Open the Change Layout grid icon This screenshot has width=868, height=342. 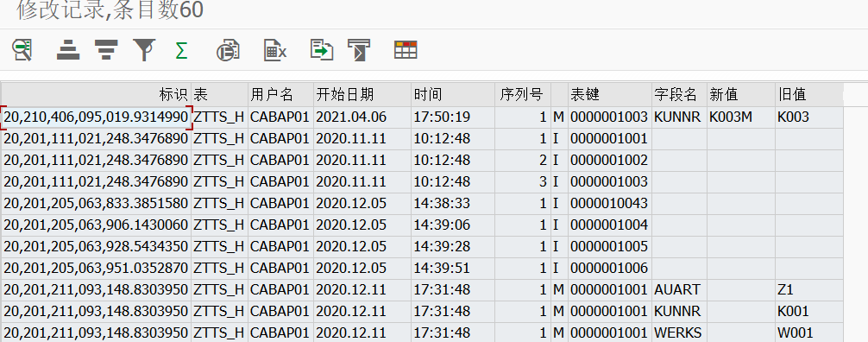click(x=406, y=49)
